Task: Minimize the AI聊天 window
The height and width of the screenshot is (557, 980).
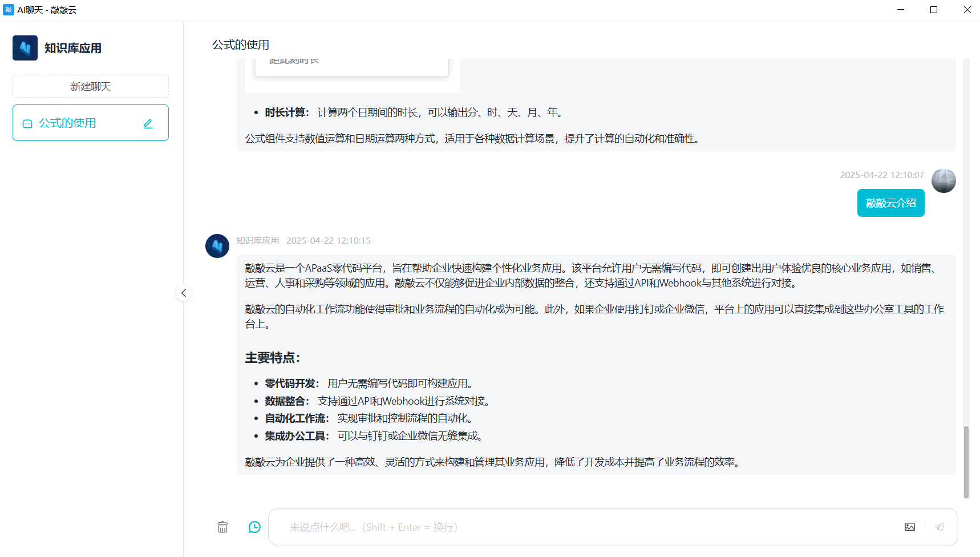Action: 901,10
